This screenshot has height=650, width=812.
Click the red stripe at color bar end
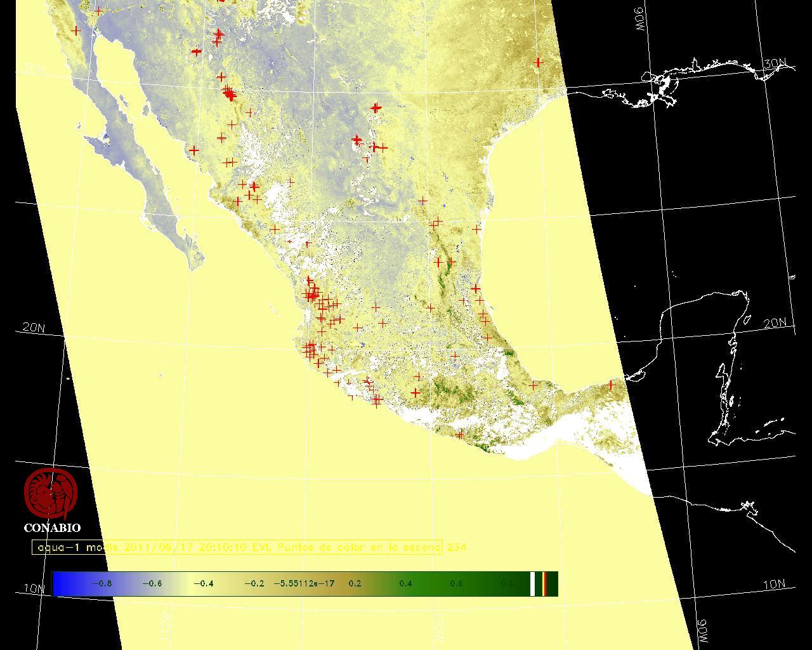pos(545,584)
